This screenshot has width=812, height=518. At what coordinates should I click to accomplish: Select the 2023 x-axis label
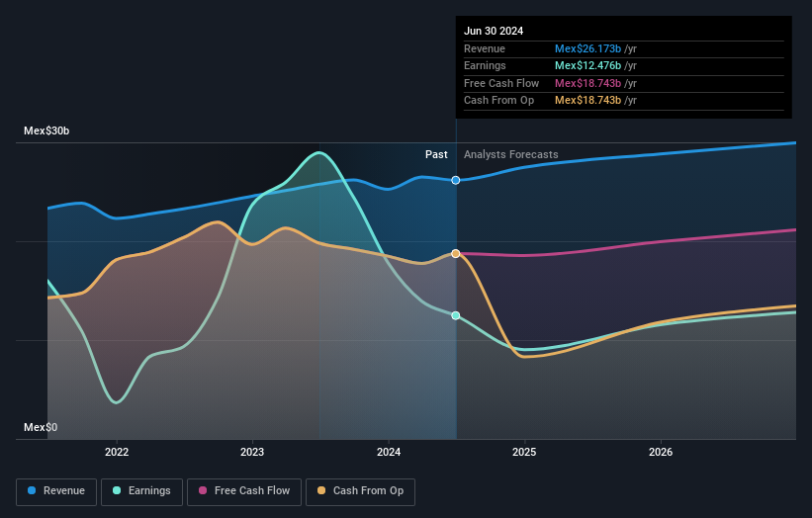252,452
